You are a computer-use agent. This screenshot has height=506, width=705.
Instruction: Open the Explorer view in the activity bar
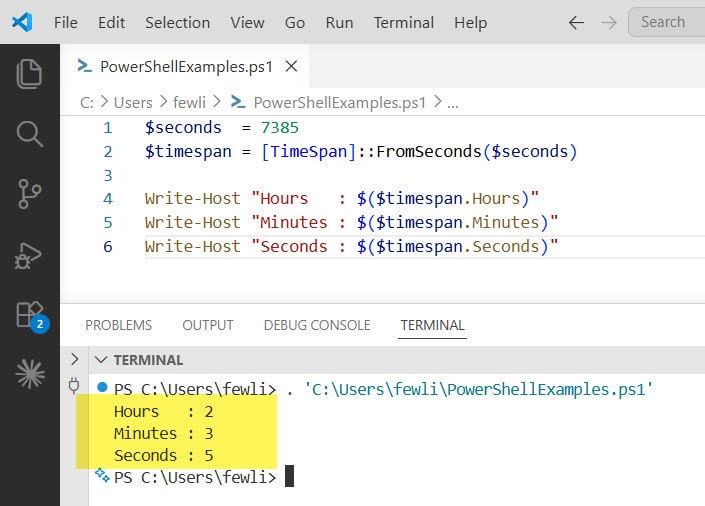(x=29, y=73)
